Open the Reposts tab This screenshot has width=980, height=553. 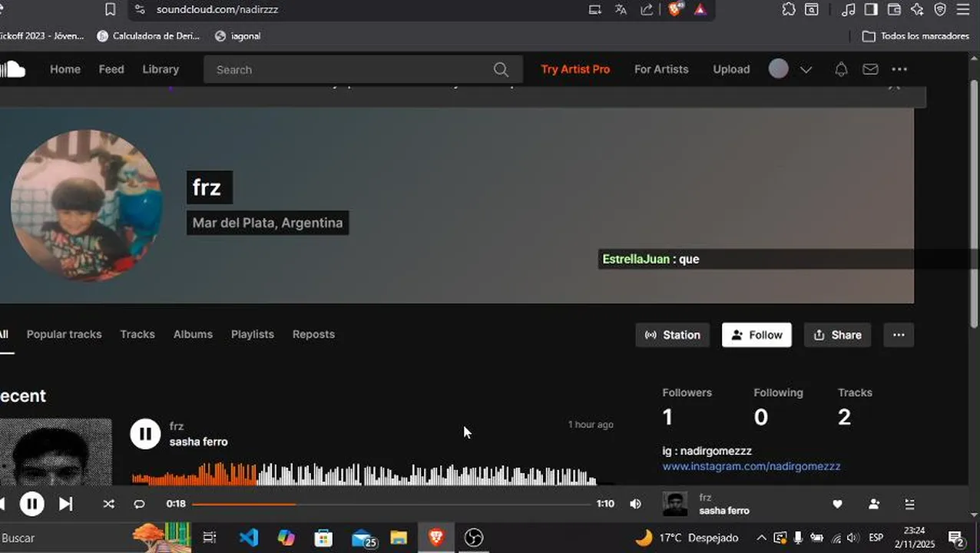313,334
